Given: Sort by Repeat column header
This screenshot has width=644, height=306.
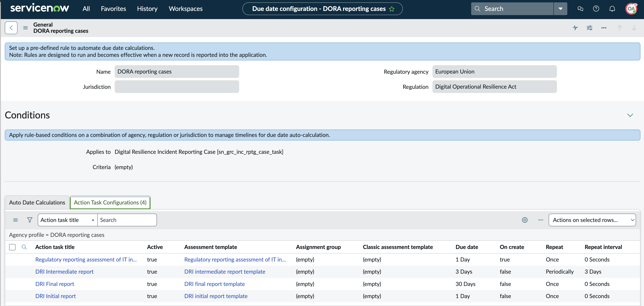Looking at the screenshot, I should point(554,247).
